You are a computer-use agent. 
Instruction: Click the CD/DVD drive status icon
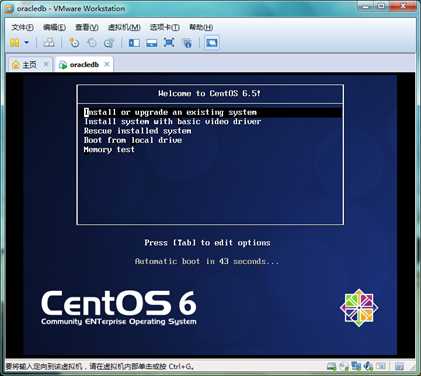pyautogui.click(x=344, y=366)
